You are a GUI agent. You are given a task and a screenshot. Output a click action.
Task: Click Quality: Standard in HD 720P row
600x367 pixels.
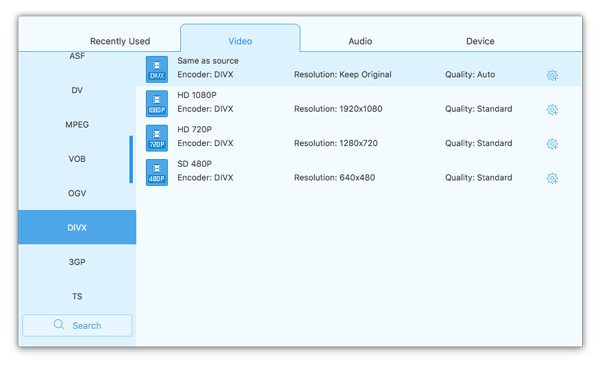tap(478, 143)
